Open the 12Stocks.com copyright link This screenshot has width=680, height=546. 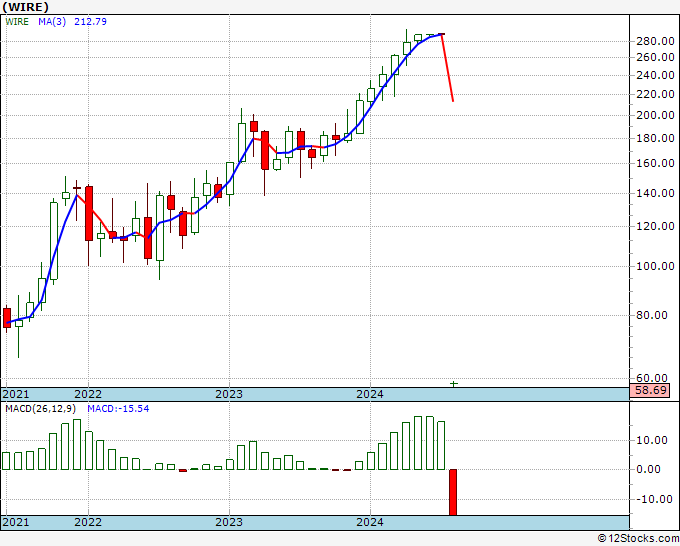tap(638, 539)
